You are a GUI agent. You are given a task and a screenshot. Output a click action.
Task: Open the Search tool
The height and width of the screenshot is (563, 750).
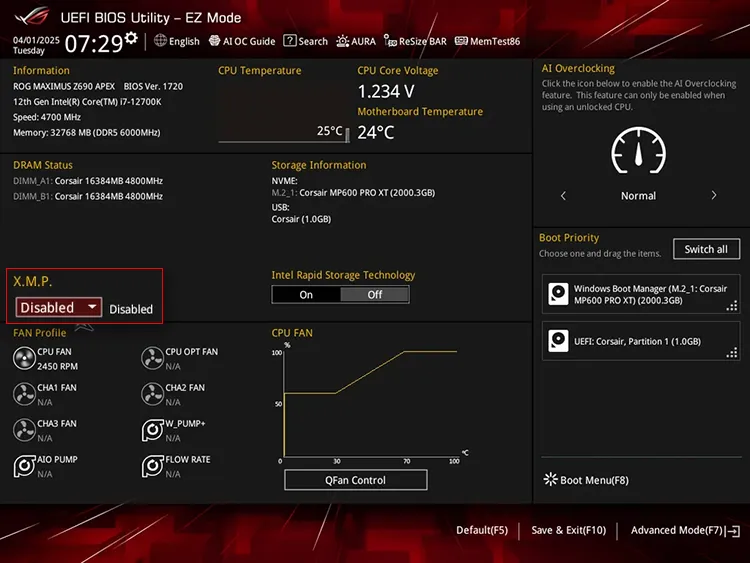tap(305, 41)
